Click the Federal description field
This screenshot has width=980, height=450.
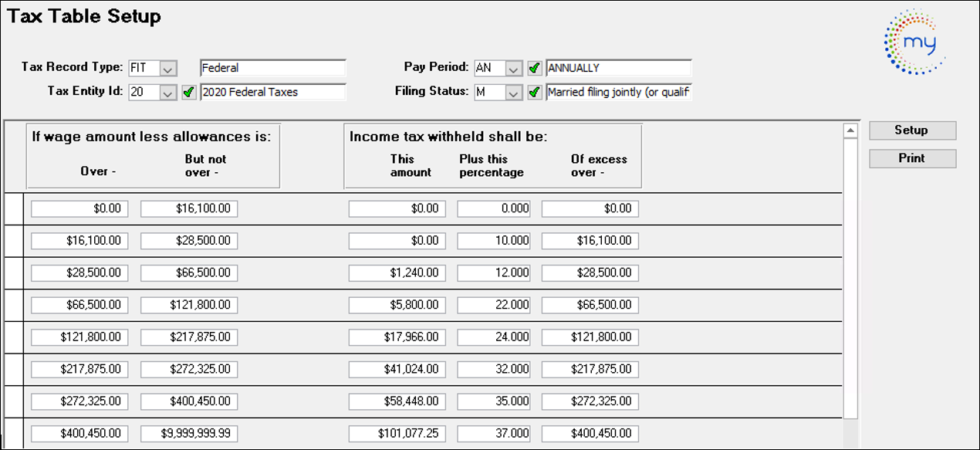(272, 68)
